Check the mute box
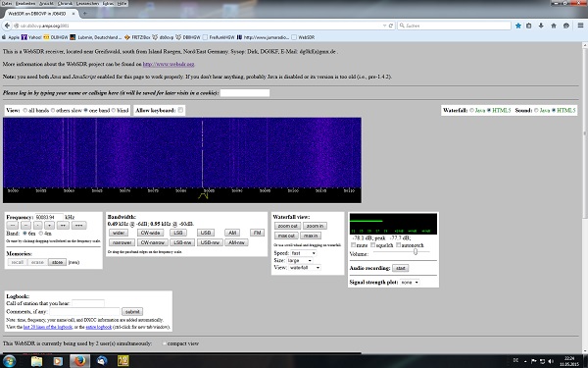Viewport: 588px width, 368px height. tap(353, 244)
